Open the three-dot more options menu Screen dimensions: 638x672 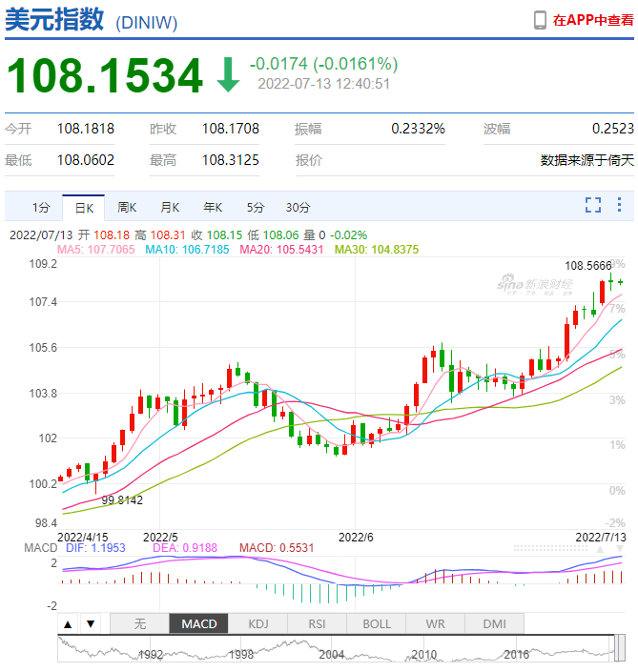(x=619, y=205)
